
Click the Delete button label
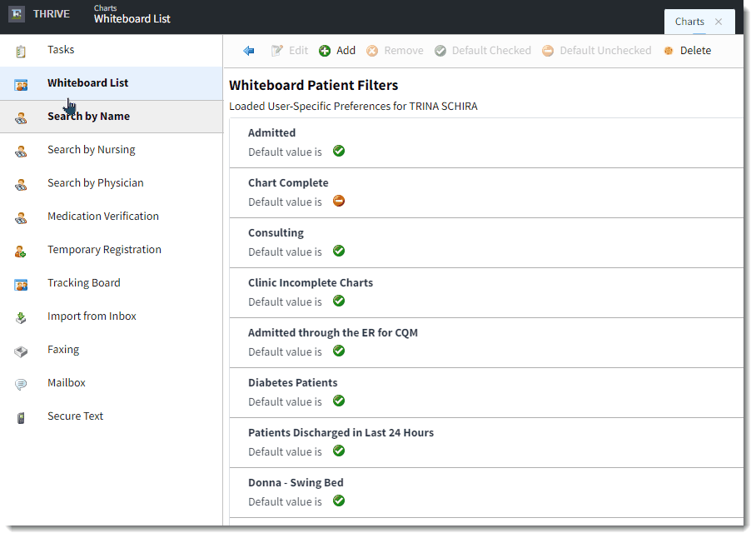click(695, 51)
